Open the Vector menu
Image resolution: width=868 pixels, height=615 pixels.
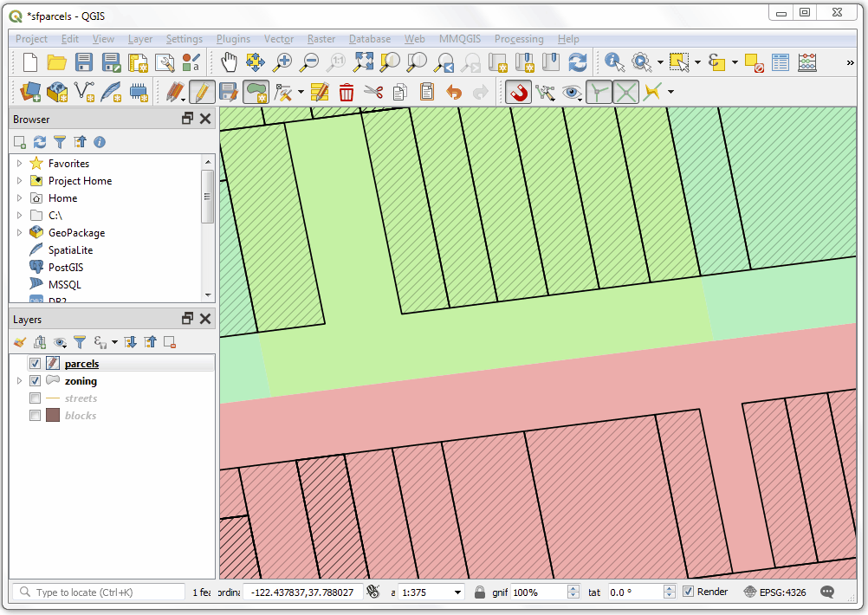[x=279, y=39]
